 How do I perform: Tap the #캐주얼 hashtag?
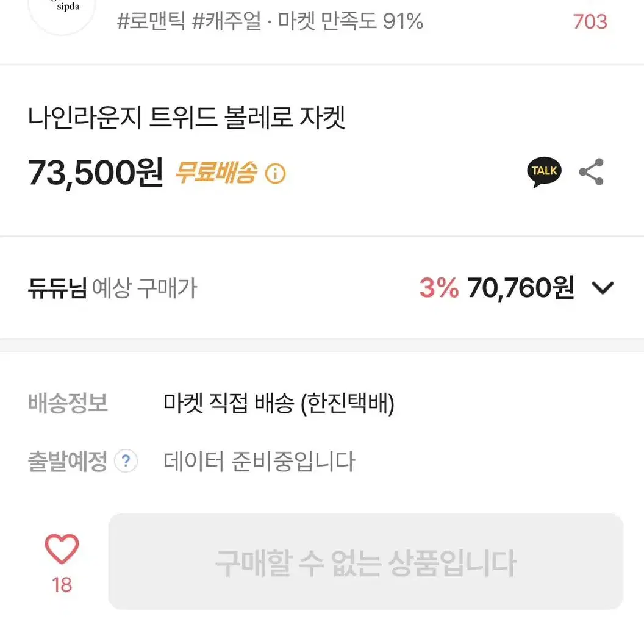coord(226,21)
